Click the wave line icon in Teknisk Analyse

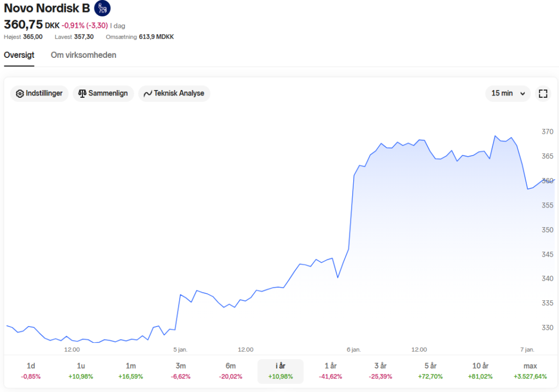tap(147, 93)
